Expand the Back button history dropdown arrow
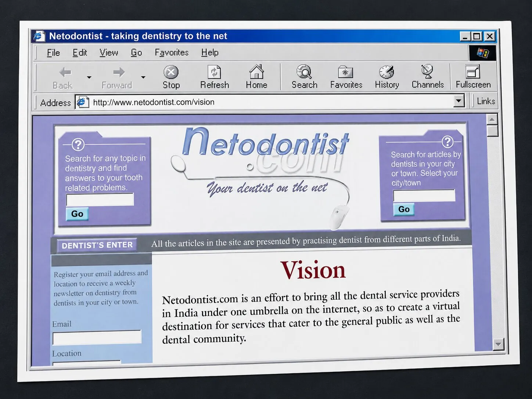The image size is (532, 399). click(x=89, y=77)
